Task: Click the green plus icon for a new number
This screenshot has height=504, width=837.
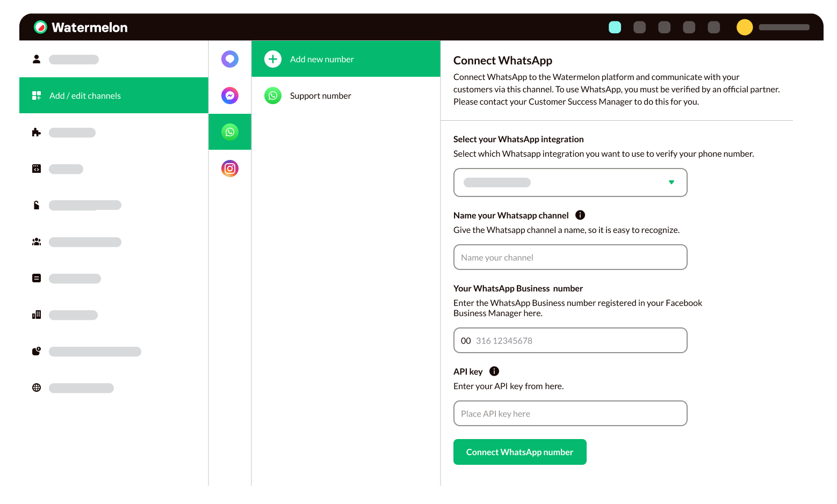Action: point(273,59)
